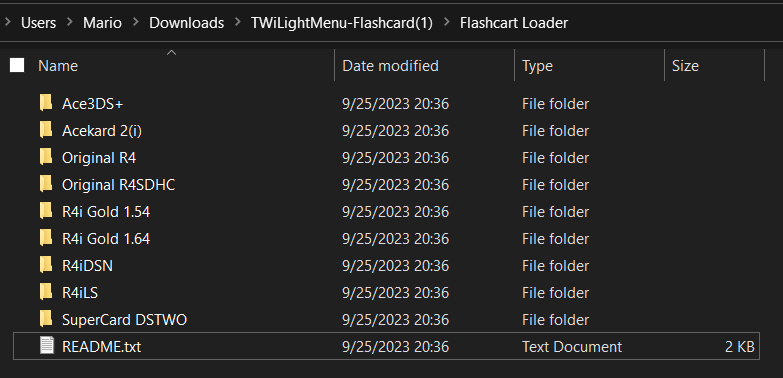Select the Ace3DS+ folder icon
The height and width of the screenshot is (378, 783).
(x=46, y=103)
